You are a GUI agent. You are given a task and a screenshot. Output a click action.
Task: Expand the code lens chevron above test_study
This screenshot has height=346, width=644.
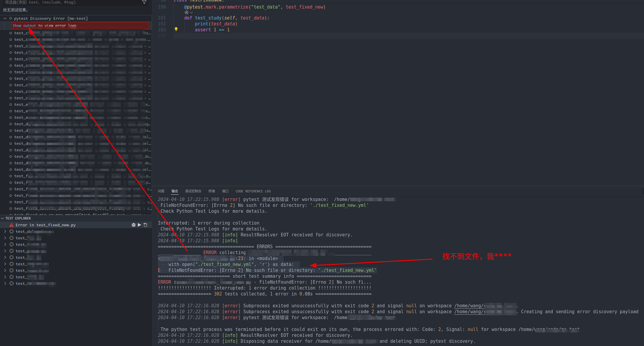(x=191, y=12)
